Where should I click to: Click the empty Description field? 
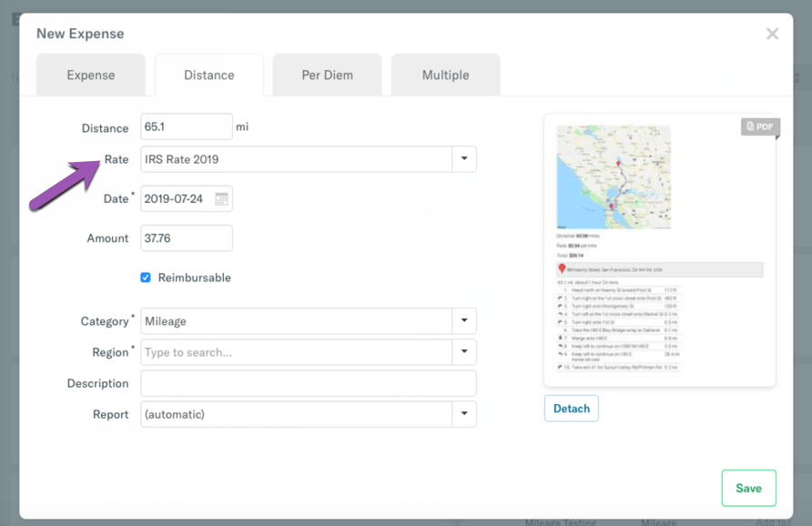pos(308,383)
